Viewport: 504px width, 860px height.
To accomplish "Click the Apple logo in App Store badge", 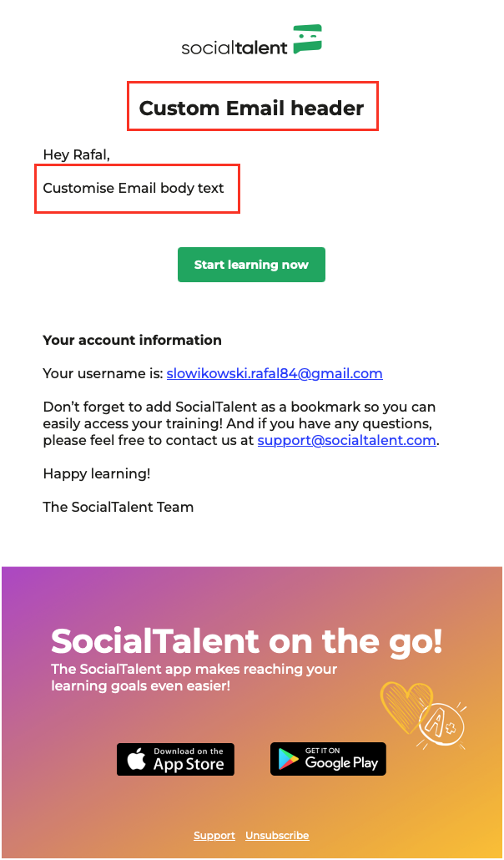I will point(136,760).
